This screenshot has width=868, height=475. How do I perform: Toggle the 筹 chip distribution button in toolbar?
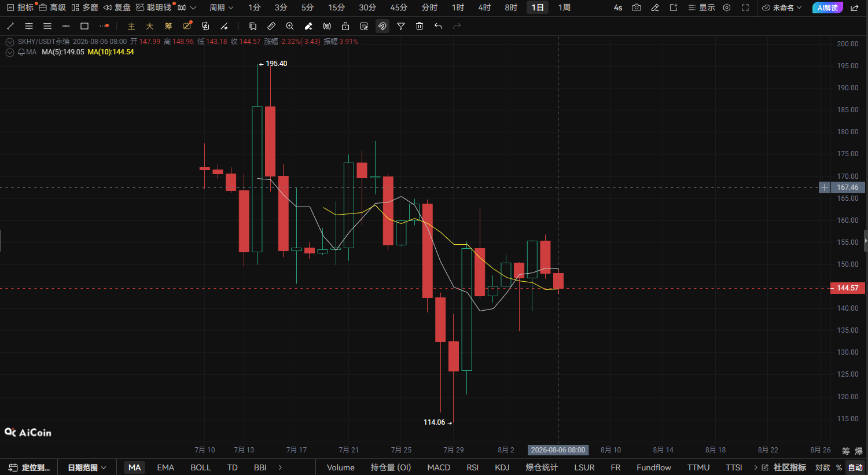(x=168, y=26)
